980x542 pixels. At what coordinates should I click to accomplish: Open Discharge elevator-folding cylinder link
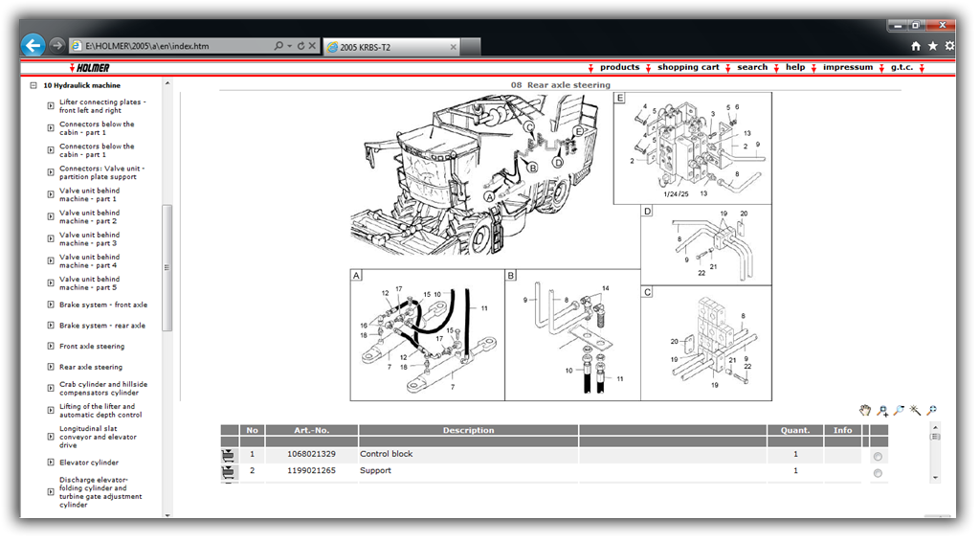click(x=100, y=492)
